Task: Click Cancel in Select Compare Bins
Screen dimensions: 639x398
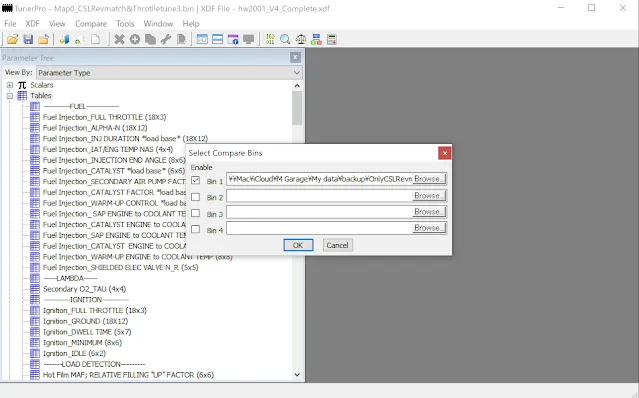Action: pos(337,245)
